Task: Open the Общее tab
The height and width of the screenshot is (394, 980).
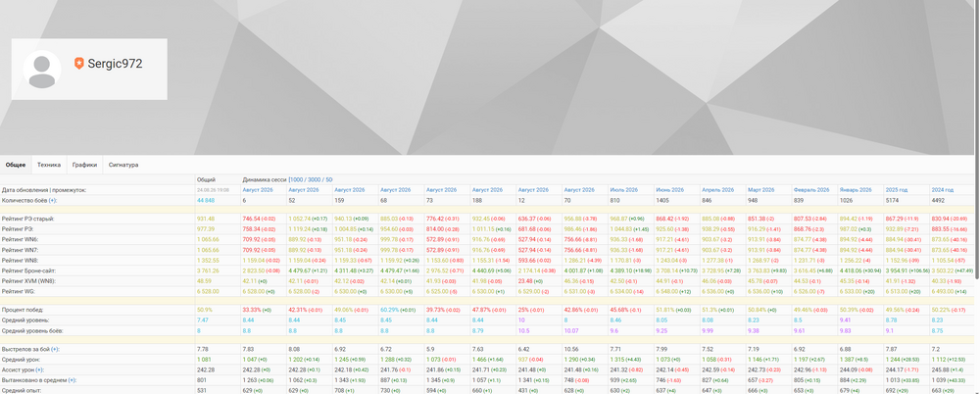Action: click(x=16, y=165)
